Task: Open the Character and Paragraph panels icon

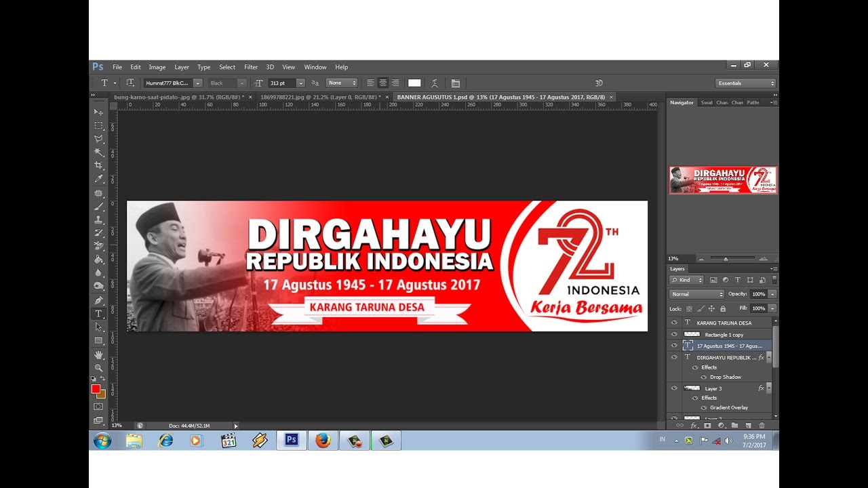Action: [x=456, y=83]
